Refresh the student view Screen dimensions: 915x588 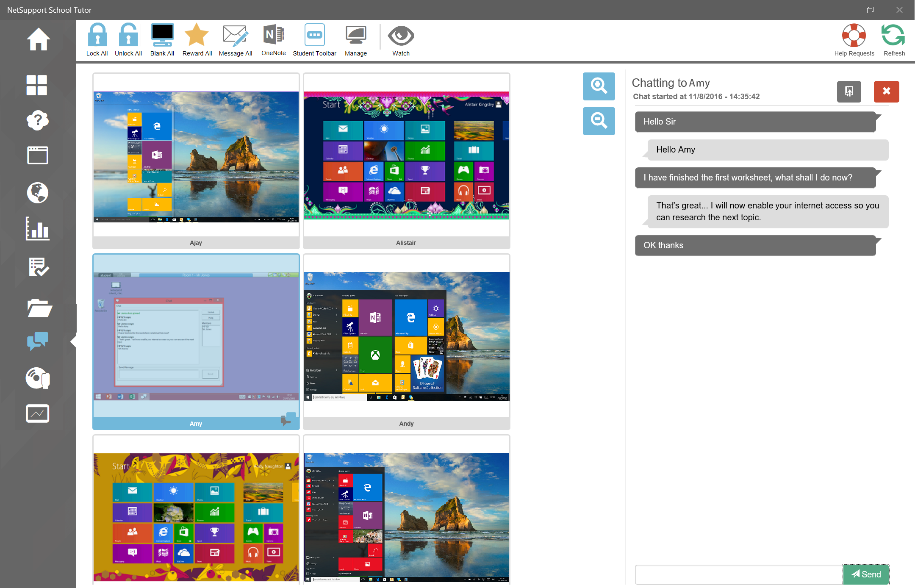[x=894, y=36]
